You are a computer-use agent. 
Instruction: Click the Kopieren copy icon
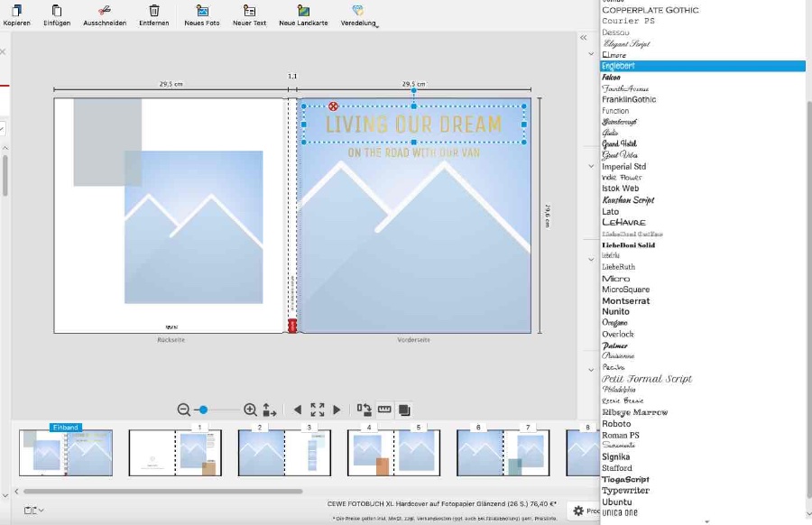(16, 10)
